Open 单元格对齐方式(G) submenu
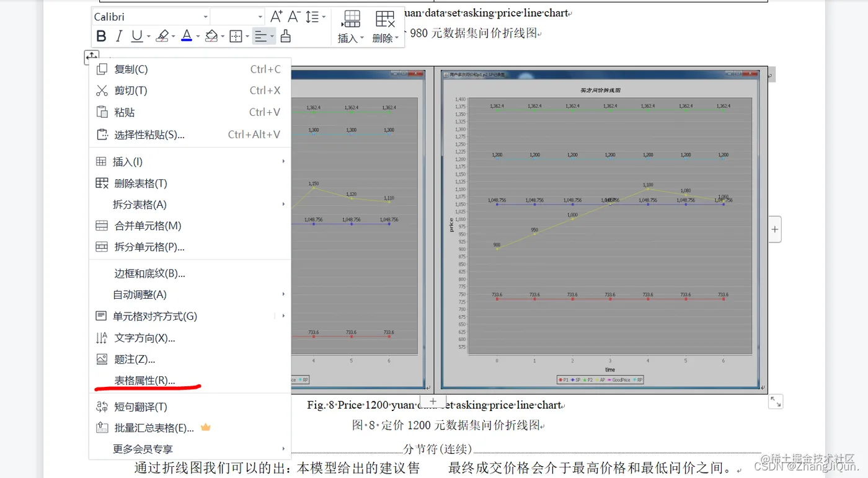Screen dimensions: 868x478 (x=190, y=316)
